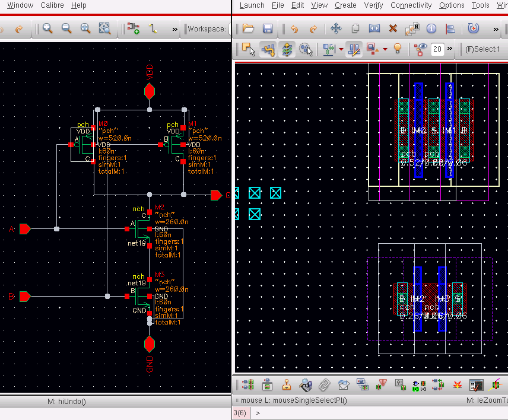Open the Create menu in layout window
The image size is (508, 420).
345,5
